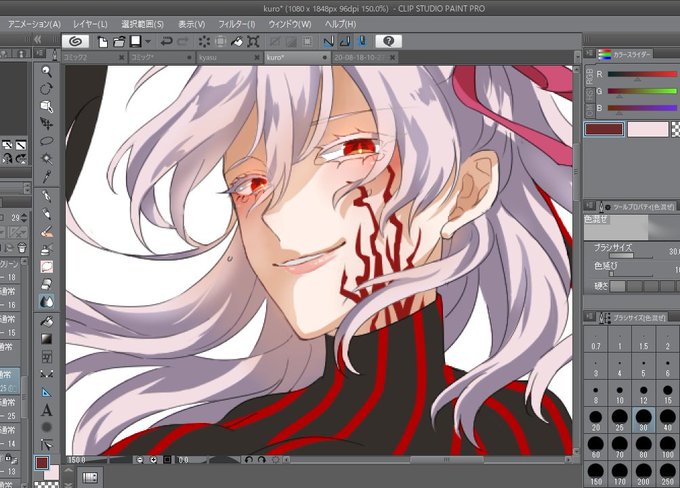Viewport: 680px width, 488px height.
Task: Adjust the R red color slider
Action: [642, 75]
